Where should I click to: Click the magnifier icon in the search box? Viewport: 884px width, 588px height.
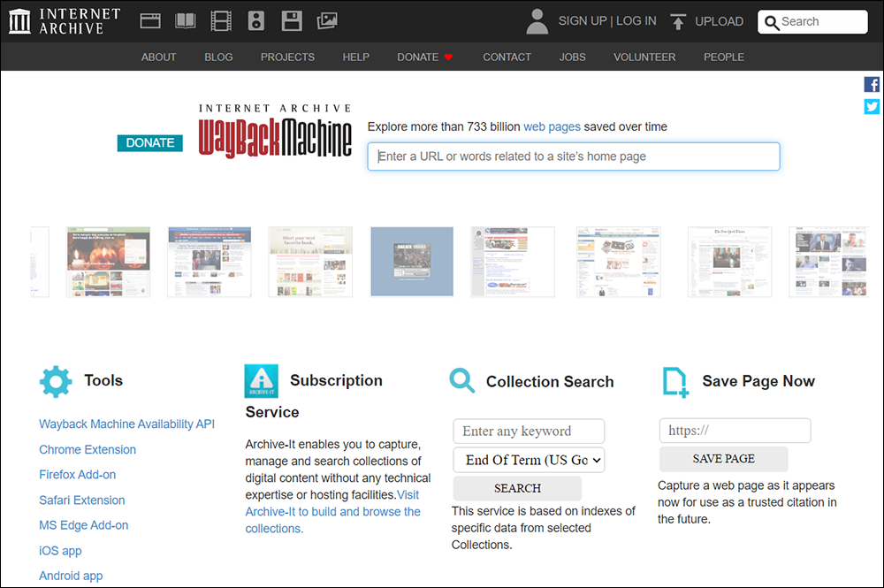[x=771, y=23]
